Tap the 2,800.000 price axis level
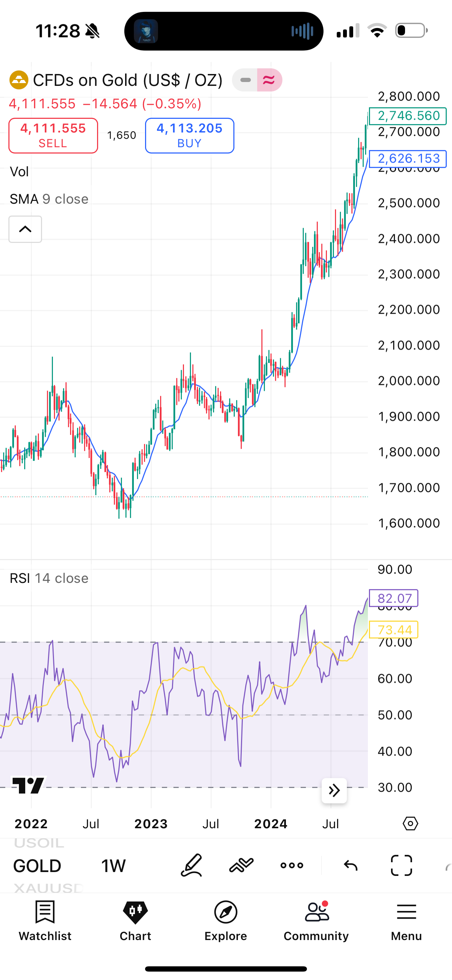 [x=409, y=96]
